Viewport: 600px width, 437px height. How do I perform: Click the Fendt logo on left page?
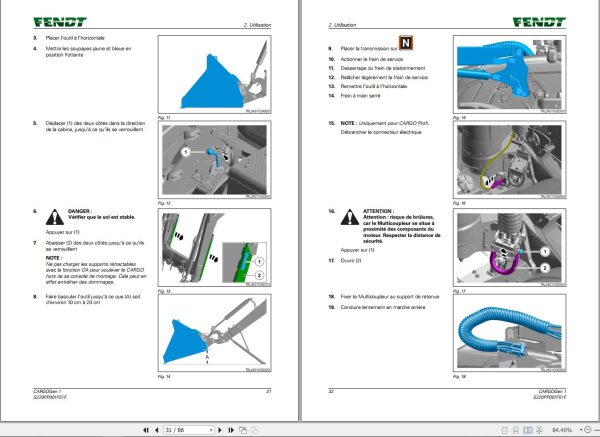click(60, 22)
